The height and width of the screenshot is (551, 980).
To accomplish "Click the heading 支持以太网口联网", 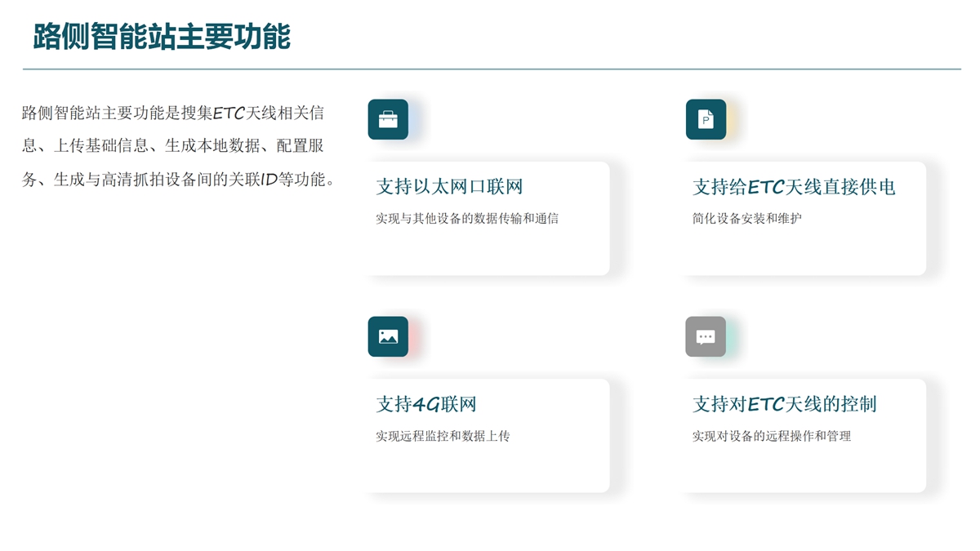I will point(449,187).
